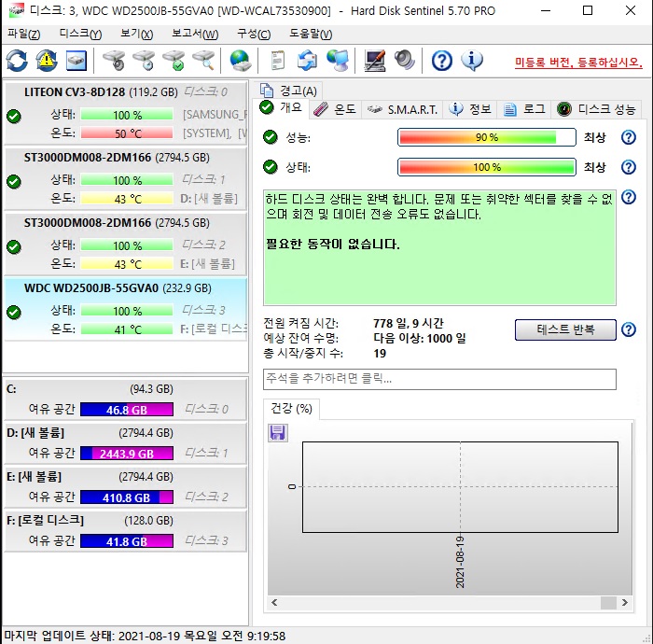Click the 2021-08-19 date marker on graph
Screen dimensions: 653x644
(x=460, y=563)
